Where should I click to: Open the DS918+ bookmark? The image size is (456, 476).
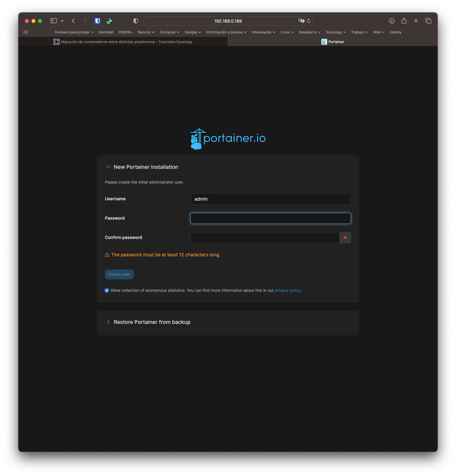point(125,32)
